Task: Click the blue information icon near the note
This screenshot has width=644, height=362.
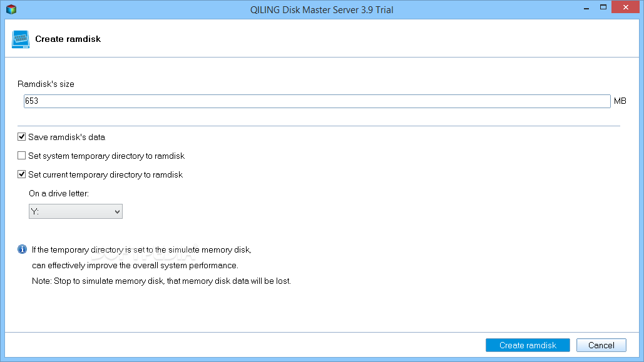Action: (x=22, y=249)
